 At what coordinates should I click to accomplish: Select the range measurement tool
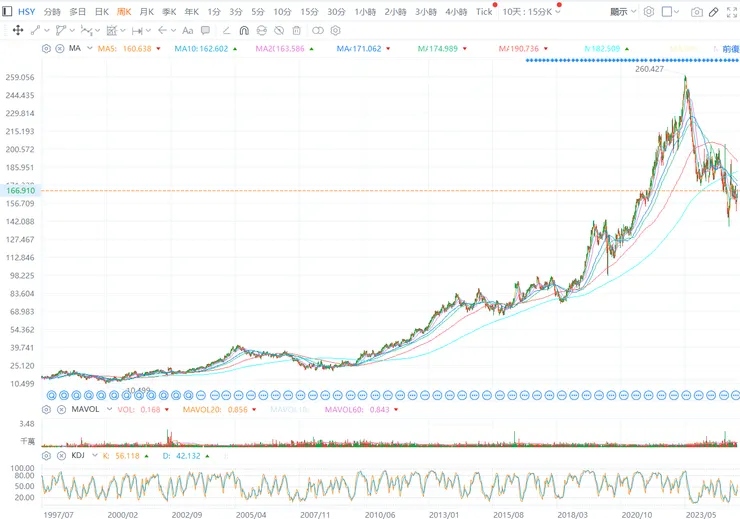tap(137, 31)
